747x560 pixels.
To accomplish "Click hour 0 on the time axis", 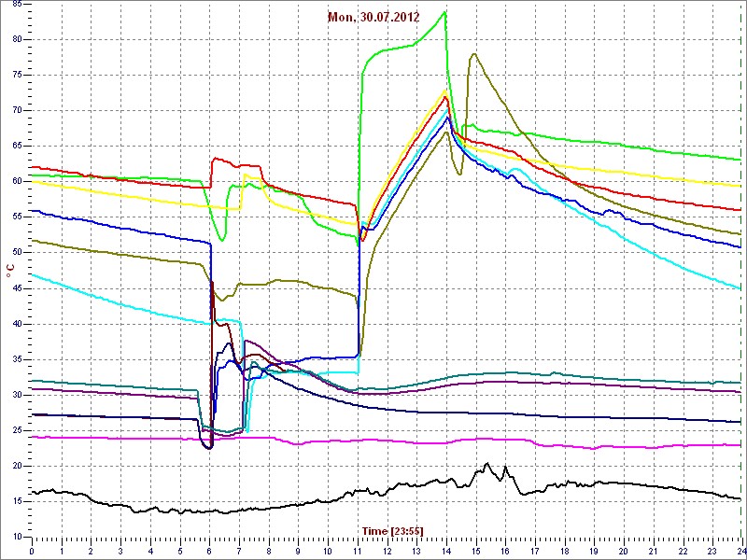I will click(x=32, y=550).
